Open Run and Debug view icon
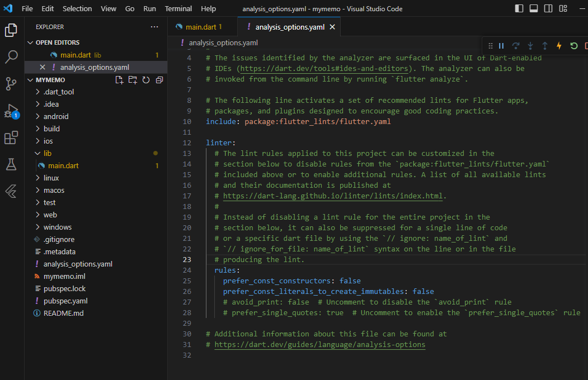Screen dimensions: 588x380 (11, 111)
